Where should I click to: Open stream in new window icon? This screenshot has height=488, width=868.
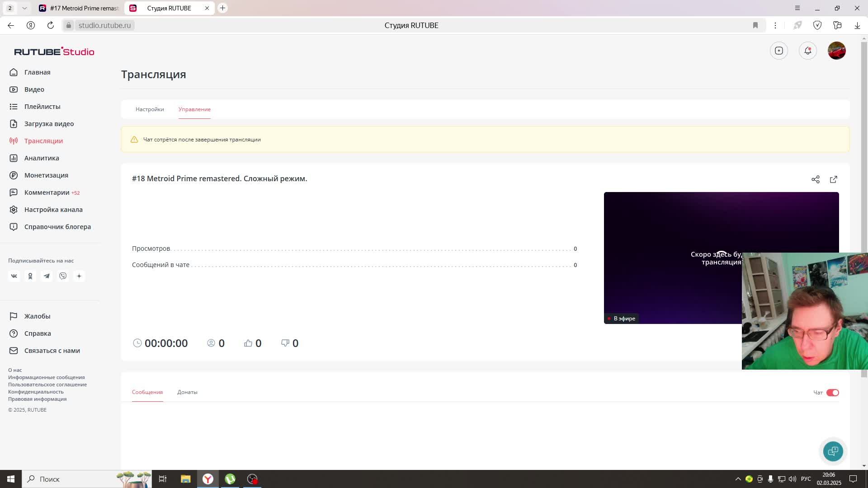[x=833, y=179]
